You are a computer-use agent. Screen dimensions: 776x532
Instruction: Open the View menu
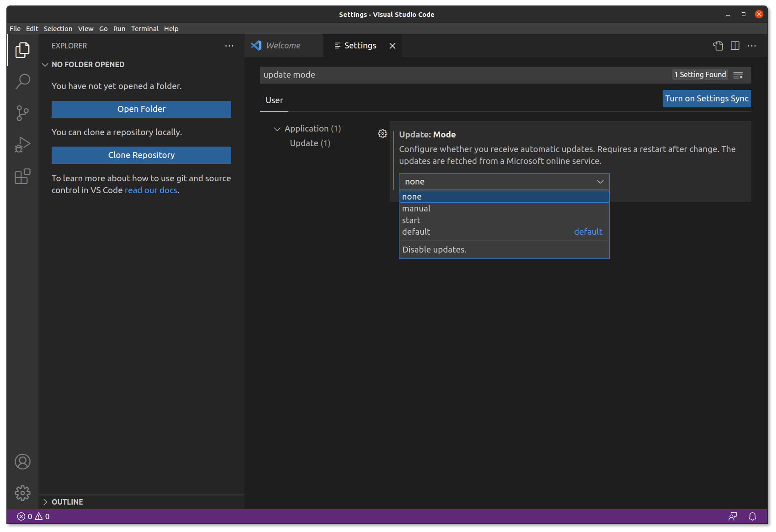[85, 29]
